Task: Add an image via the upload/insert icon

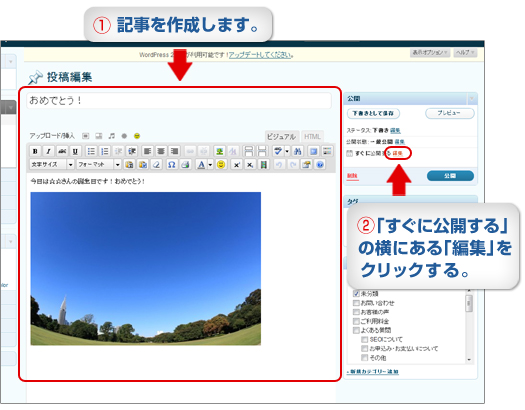Action: pyautogui.click(x=86, y=136)
